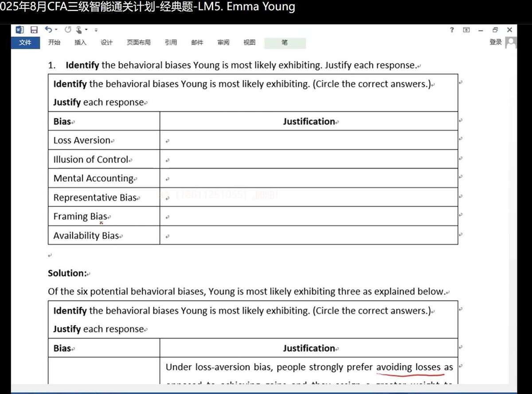Open ribbon display options
Screen dimensions: 532x394
pyautogui.click(x=466, y=30)
